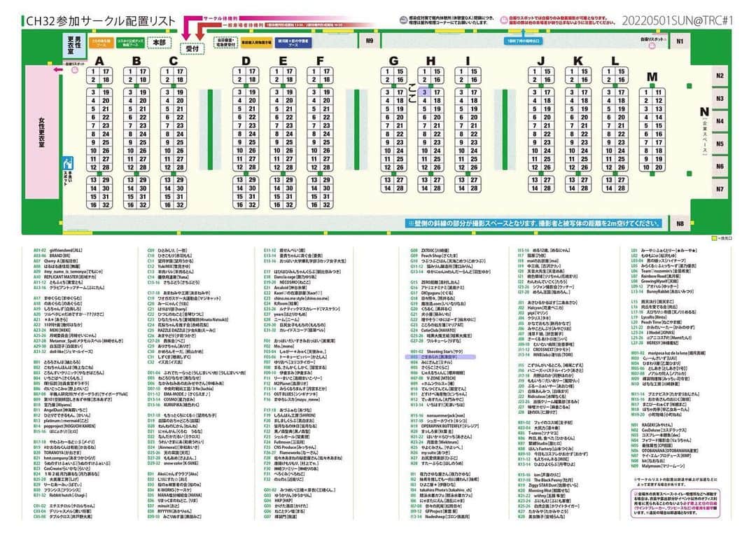Click the date text 20220501SUN@TRC#1
The width and height of the screenshot is (756, 535).
coord(677,21)
